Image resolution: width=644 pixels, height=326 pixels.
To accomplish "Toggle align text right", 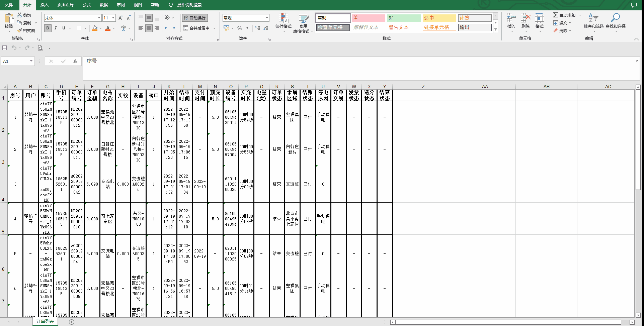I will [x=157, y=28].
